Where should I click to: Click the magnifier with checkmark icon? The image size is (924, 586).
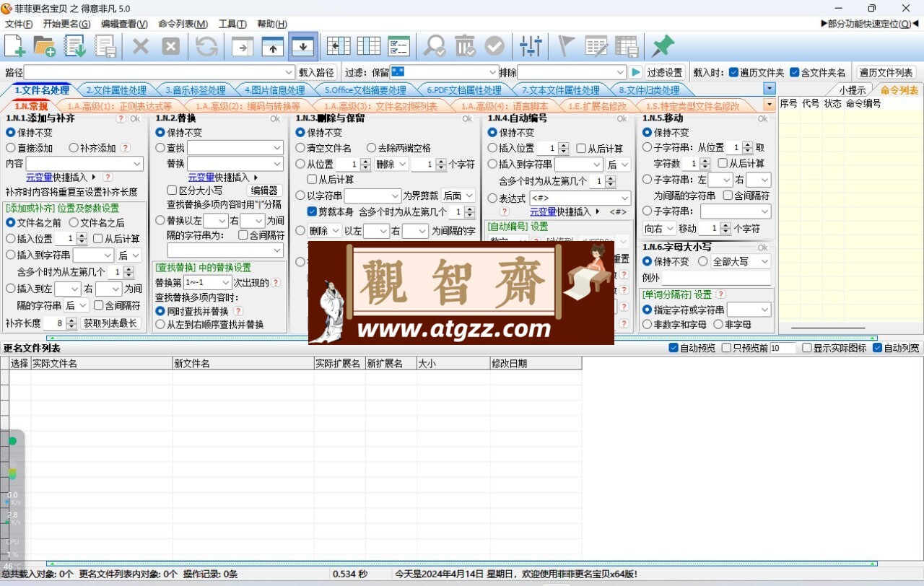coord(435,47)
